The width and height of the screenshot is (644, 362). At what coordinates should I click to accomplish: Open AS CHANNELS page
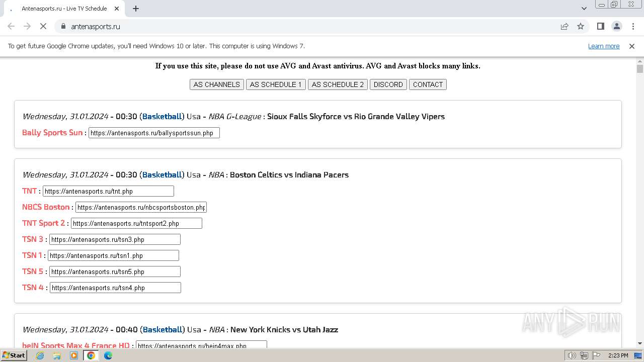coord(217,84)
